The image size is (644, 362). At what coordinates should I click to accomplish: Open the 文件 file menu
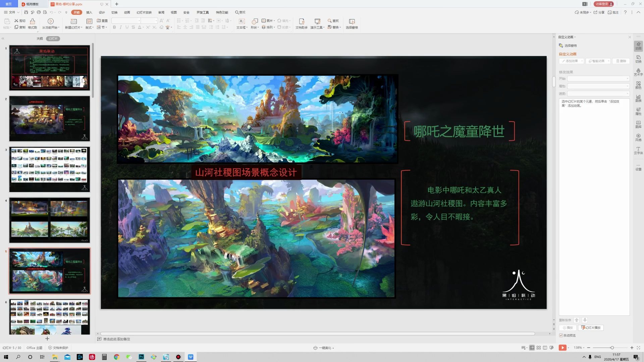pyautogui.click(x=12, y=12)
